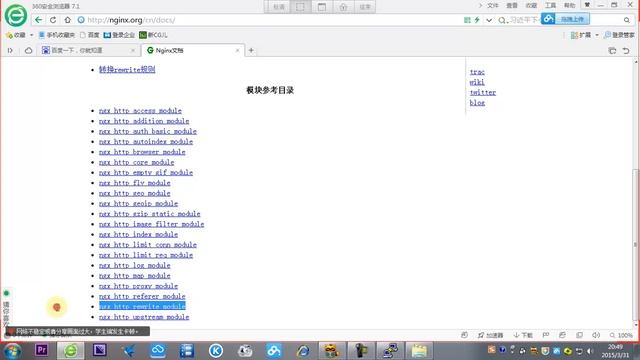
Task: Click the system tray volume icon
Action: [x=589, y=351]
